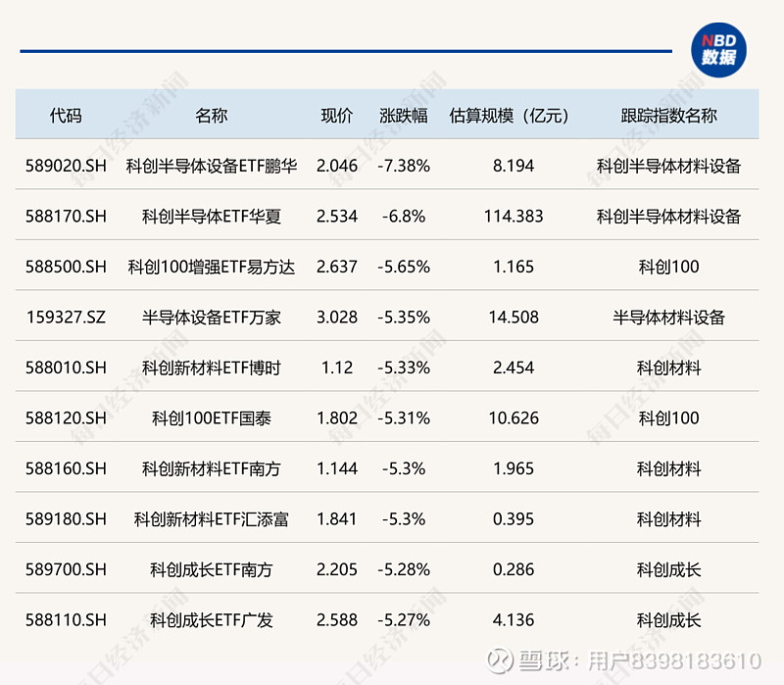Click scale value 0.395
Image resolution: width=784 pixels, height=685 pixels.
pos(514,518)
